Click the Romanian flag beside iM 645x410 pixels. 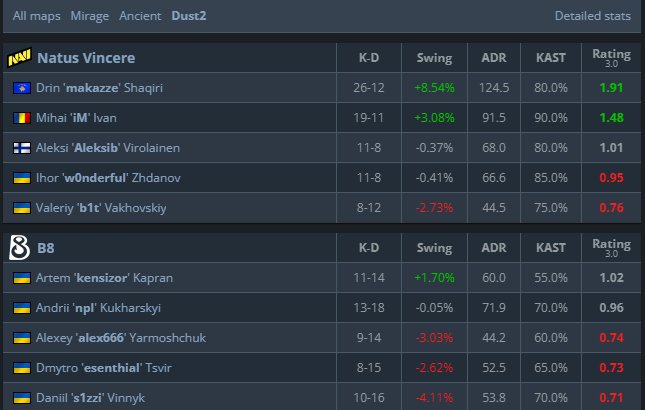point(19,118)
